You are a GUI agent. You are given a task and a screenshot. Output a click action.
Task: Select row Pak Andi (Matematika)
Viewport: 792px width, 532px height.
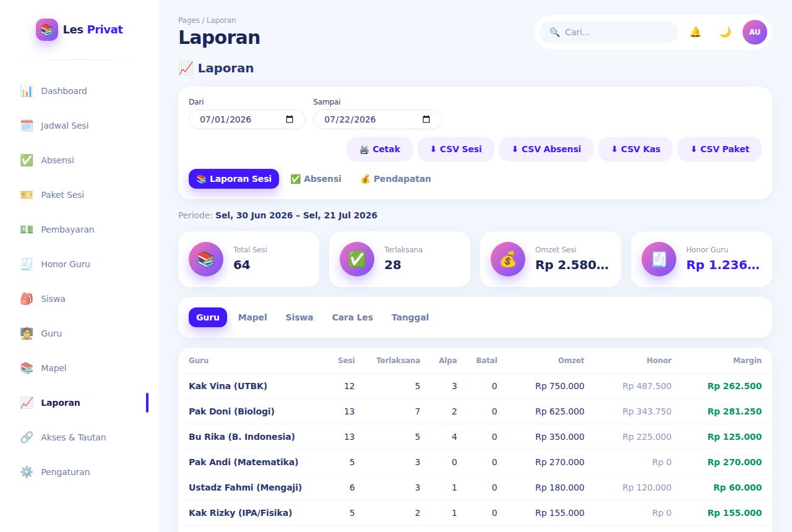[x=475, y=462]
